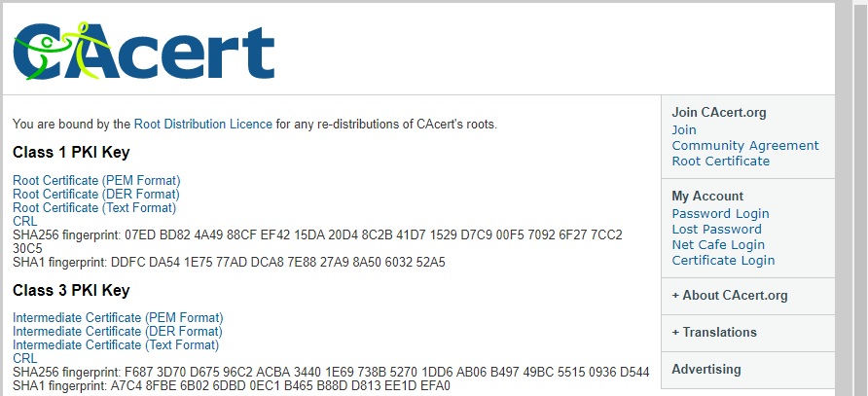This screenshot has width=868, height=396.
Task: Open the Class 1 CRL link
Action: pyautogui.click(x=25, y=222)
